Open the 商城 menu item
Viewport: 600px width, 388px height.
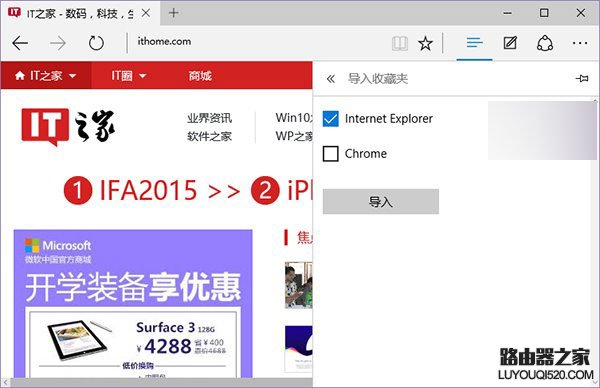200,76
